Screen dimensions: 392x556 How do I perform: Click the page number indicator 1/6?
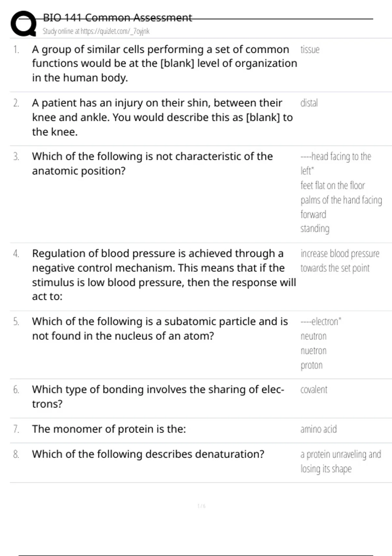[x=201, y=506]
